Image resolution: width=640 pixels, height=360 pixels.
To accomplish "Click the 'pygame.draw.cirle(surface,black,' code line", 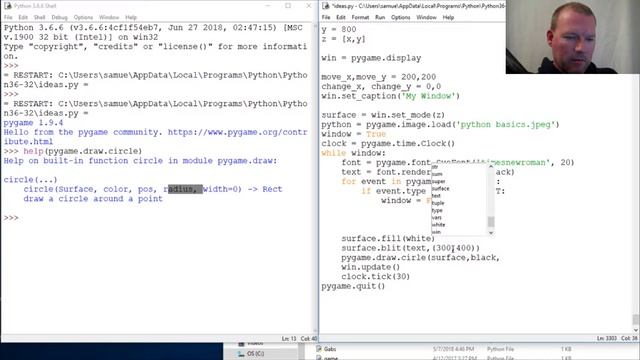I will [x=420, y=258].
